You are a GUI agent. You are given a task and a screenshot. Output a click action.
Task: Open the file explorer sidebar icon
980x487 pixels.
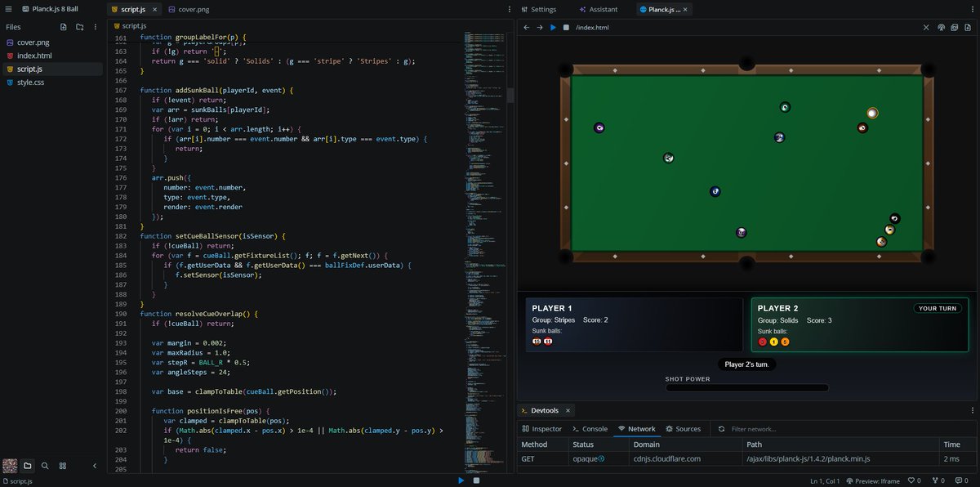click(x=27, y=466)
